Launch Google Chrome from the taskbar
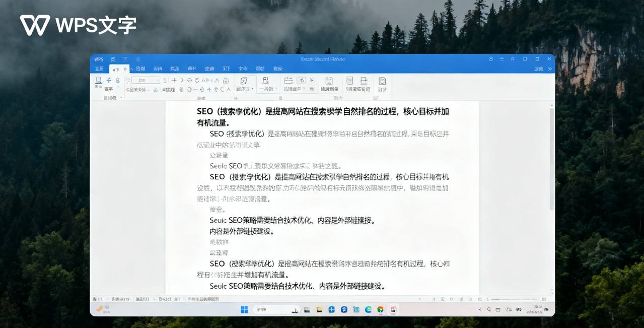Screen dimensions: 644x328 coord(380,309)
